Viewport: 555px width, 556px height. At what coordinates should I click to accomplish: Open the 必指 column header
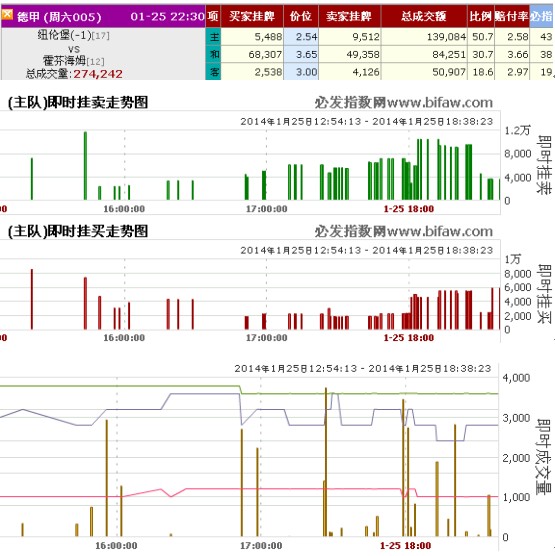542,16
